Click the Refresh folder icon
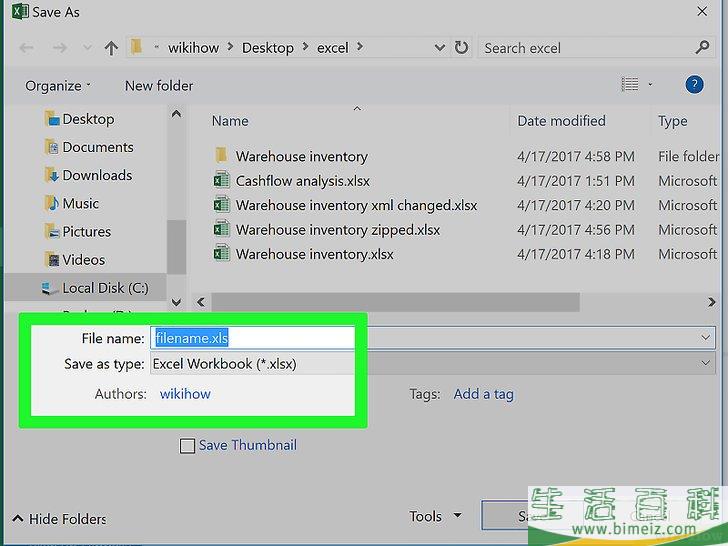Image resolution: width=728 pixels, height=546 pixels. point(461,48)
